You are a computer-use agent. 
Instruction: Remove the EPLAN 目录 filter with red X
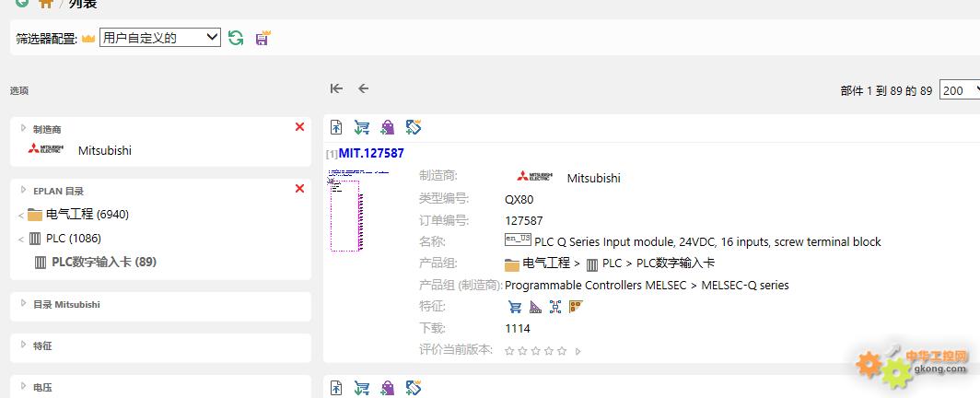299,188
